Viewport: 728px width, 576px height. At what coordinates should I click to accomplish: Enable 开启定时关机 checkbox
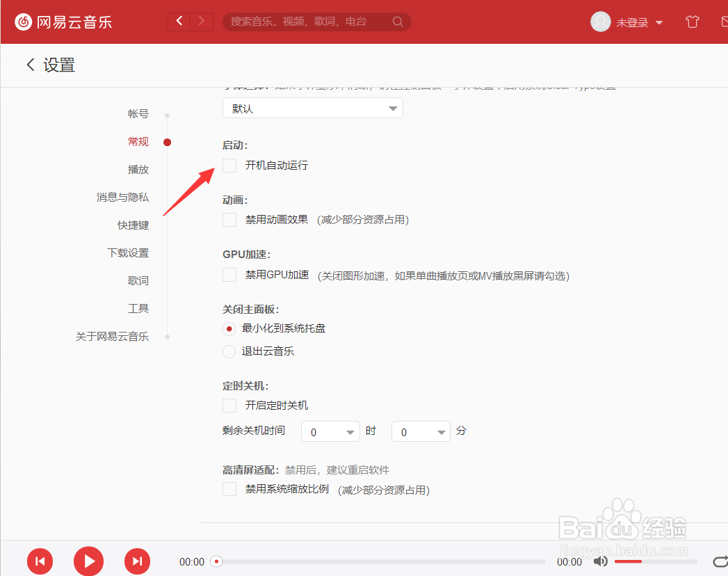[229, 405]
